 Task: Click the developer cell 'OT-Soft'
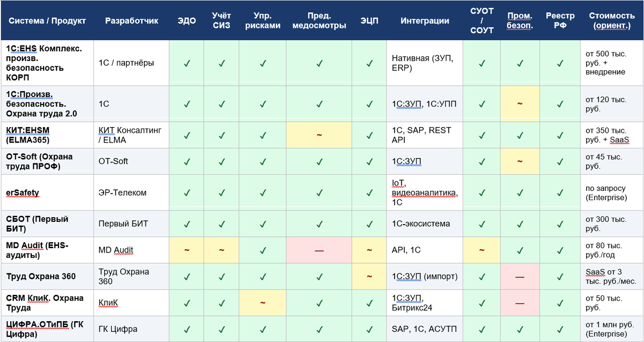tap(131, 161)
